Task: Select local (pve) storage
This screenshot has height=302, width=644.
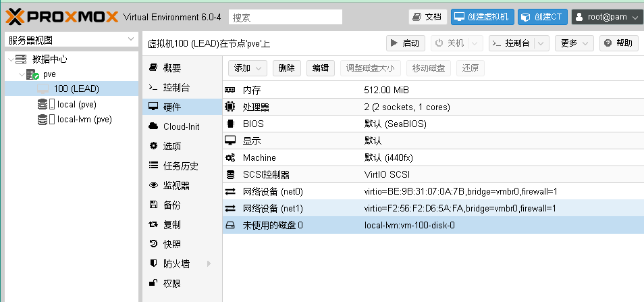Action: pos(77,104)
